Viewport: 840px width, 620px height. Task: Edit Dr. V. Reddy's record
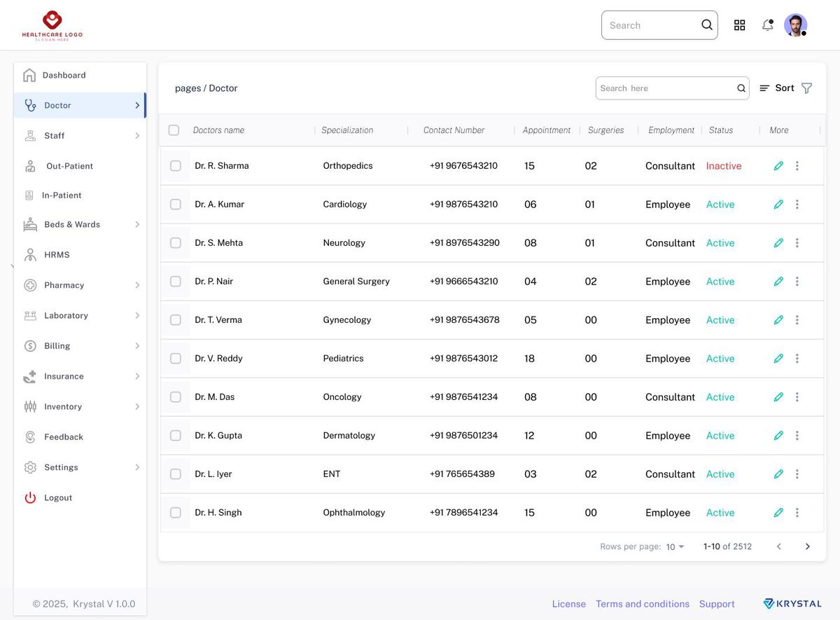click(778, 359)
